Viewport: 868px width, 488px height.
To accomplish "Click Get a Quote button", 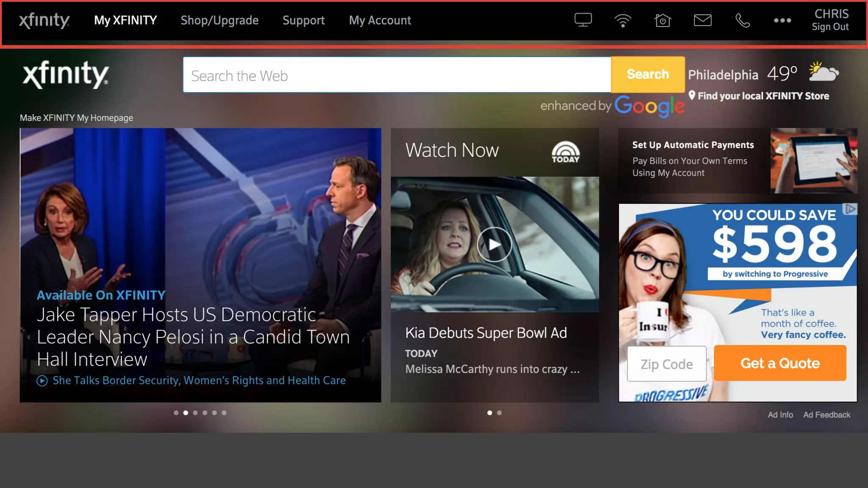I will (x=780, y=363).
